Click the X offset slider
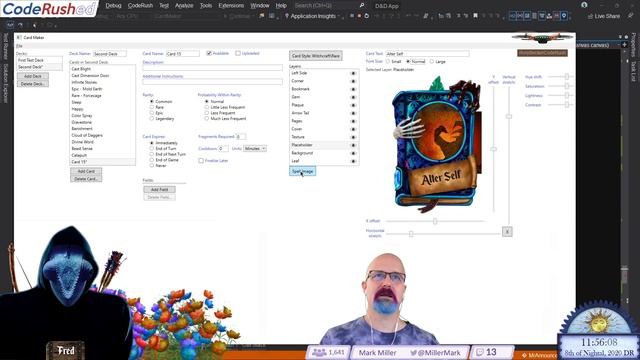 click(x=435, y=221)
